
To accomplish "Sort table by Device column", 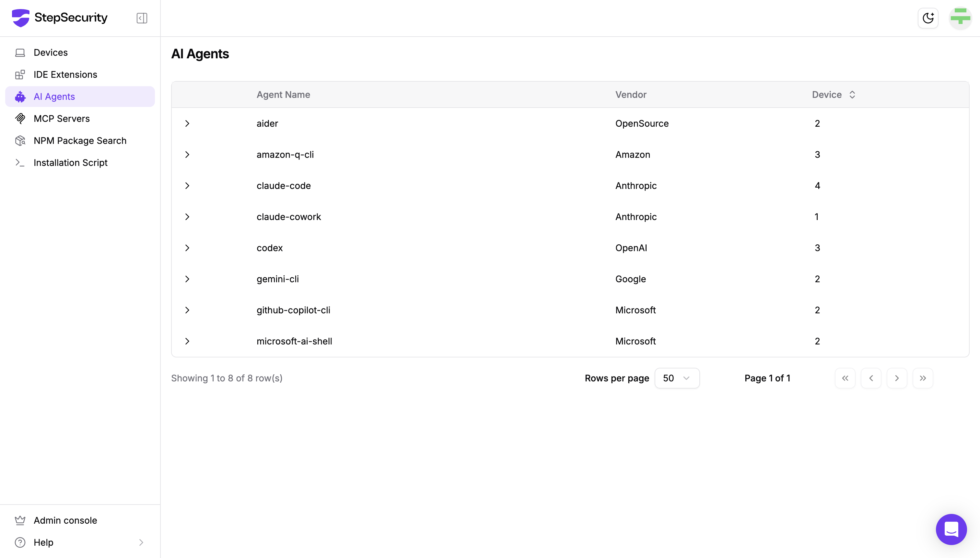I will tap(834, 95).
